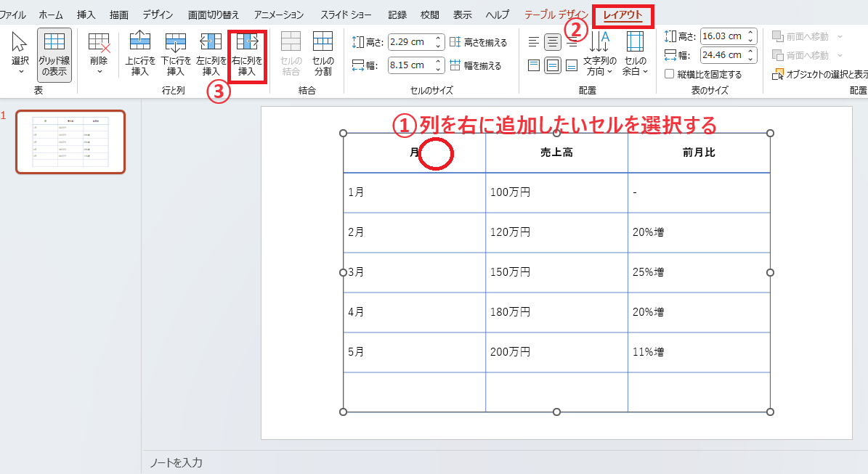Open the 挿入 (Insert) ribbon tab
This screenshot has width=868, height=474.
pos(86,15)
